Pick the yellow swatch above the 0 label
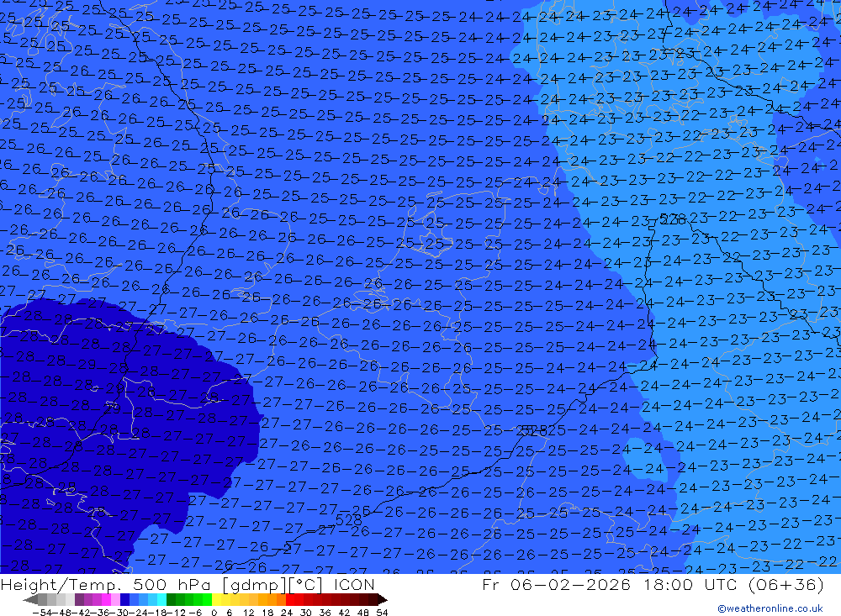The image size is (841, 616). [217, 600]
